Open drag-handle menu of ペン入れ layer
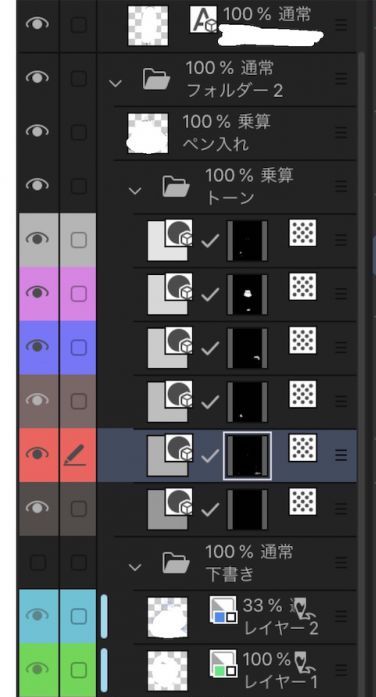 341,132
